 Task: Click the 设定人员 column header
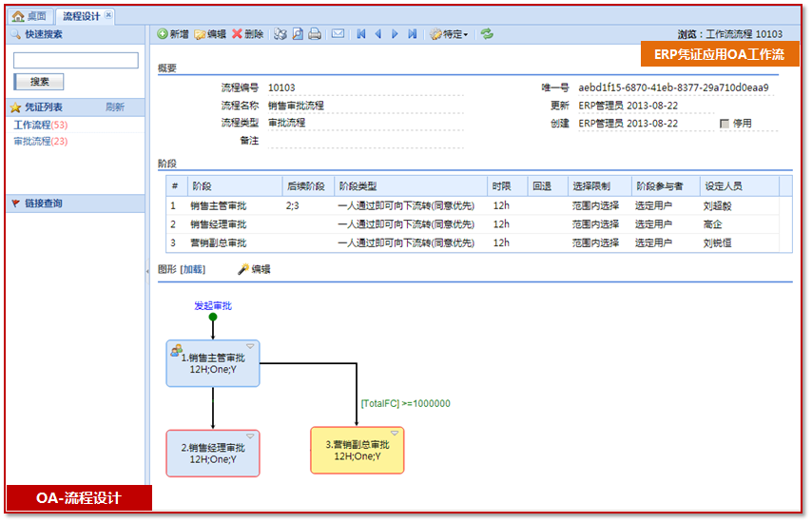coord(739,185)
